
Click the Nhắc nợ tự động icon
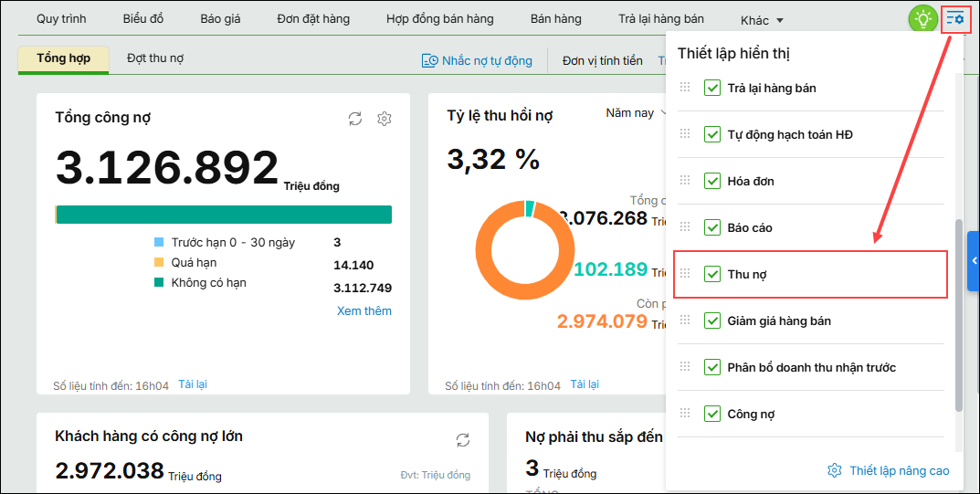point(429,60)
